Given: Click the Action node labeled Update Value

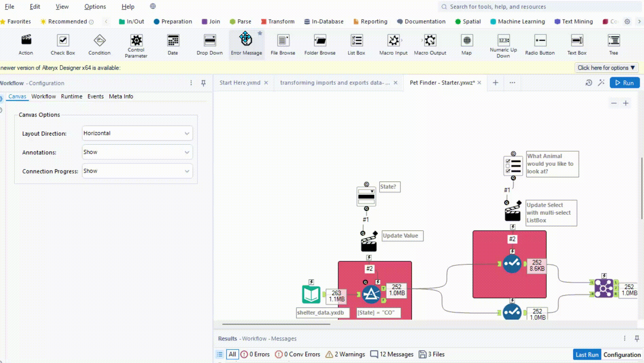Looking at the screenshot, I should click(x=369, y=242).
